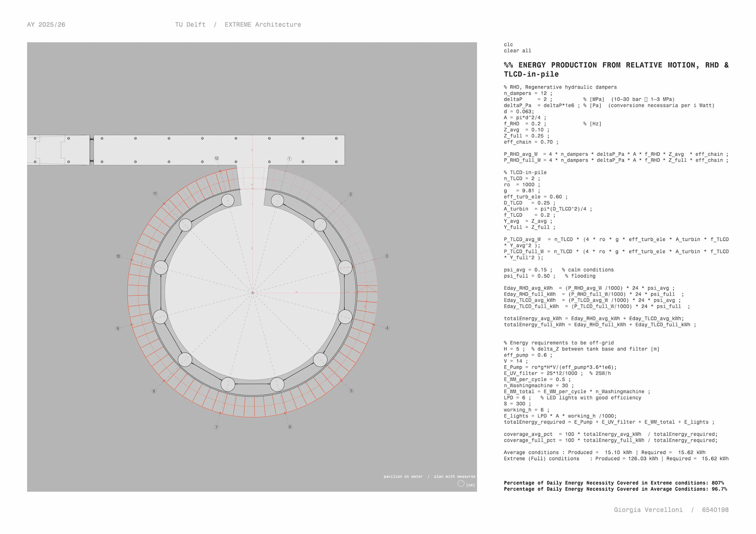Click axis marker number 7
The height and width of the screenshot is (534, 756).
point(217,427)
